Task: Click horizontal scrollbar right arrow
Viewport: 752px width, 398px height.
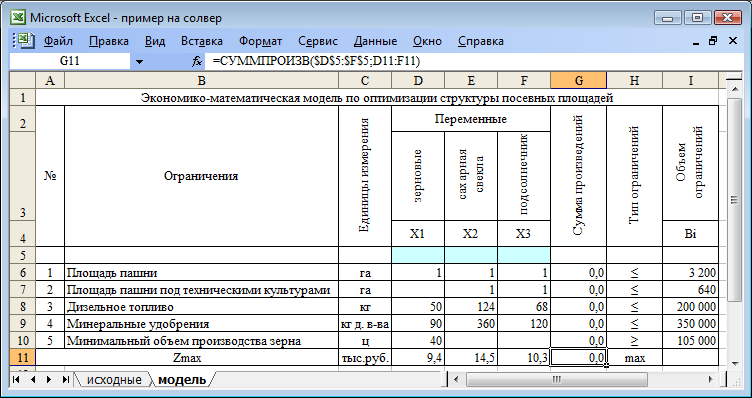Action: click(x=711, y=380)
